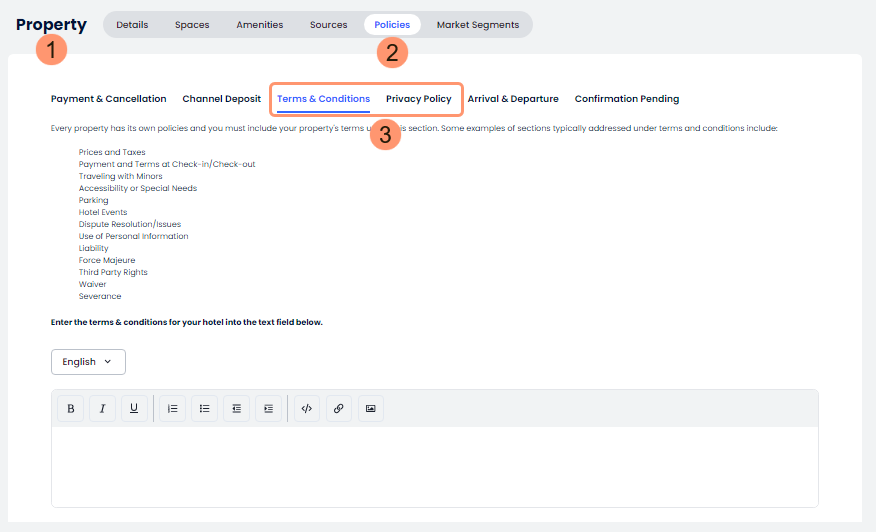The image size is (876, 532).
Task: Go to the Amenities tab
Action: pos(260,25)
